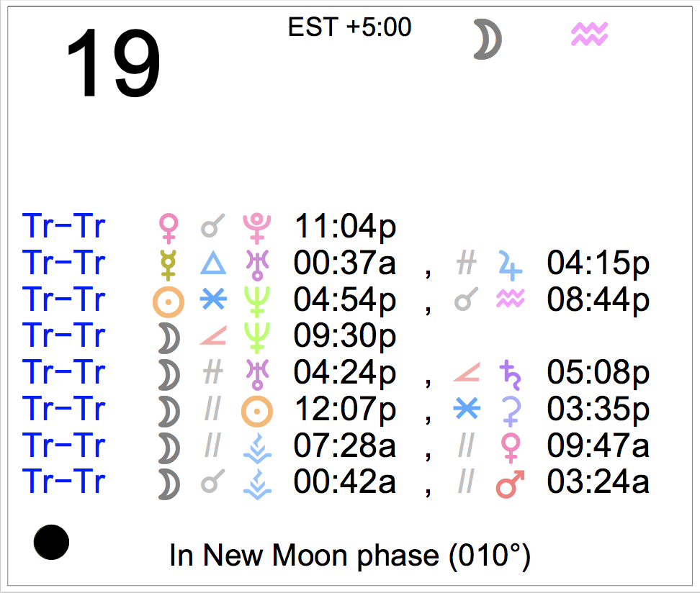This screenshot has height=593, width=700.
Task: Select the green Neptune glyph beside 09:30p
Action: click(256, 337)
